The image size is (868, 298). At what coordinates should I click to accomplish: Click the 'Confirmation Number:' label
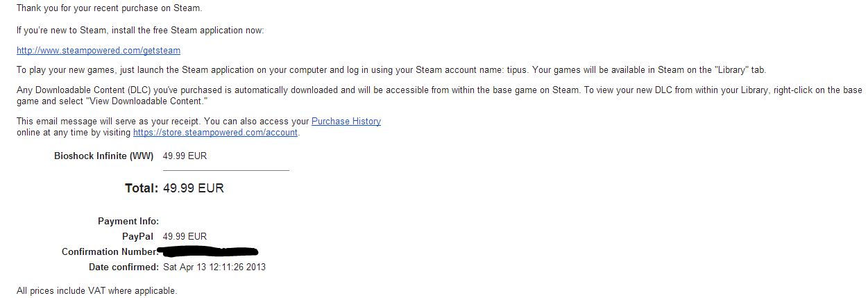[x=110, y=252]
